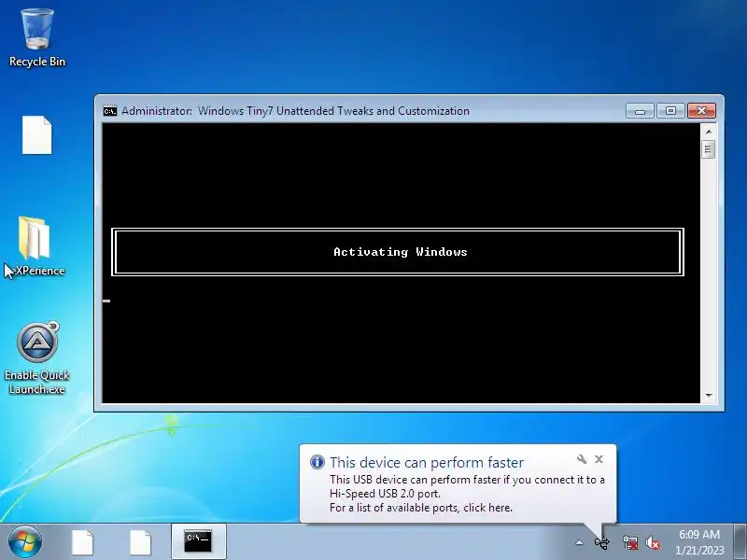Click the muted volume tray icon
This screenshot has width=747, height=560.
(x=653, y=542)
